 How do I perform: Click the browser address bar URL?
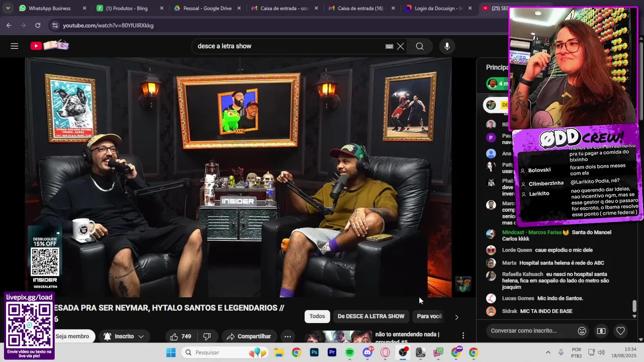108,25
